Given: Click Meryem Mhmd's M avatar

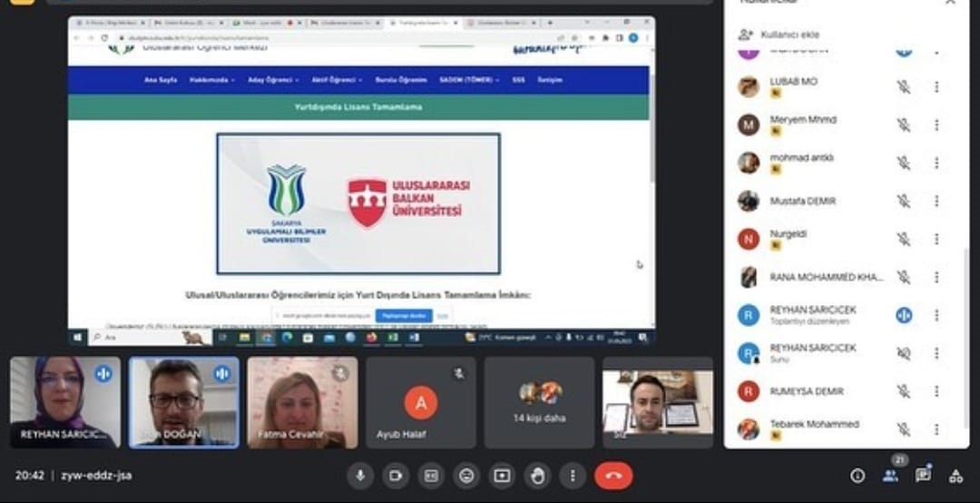Looking at the screenshot, I should pos(748,124).
